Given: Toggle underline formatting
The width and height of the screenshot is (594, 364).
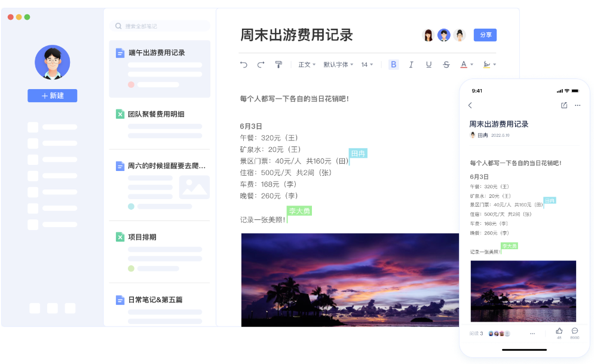Looking at the screenshot, I should [428, 65].
